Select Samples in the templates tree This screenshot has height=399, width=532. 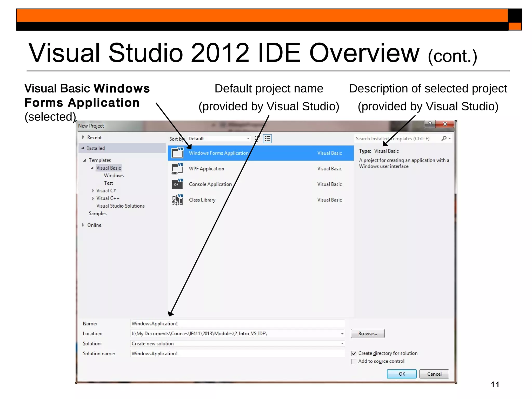pyautogui.click(x=98, y=214)
